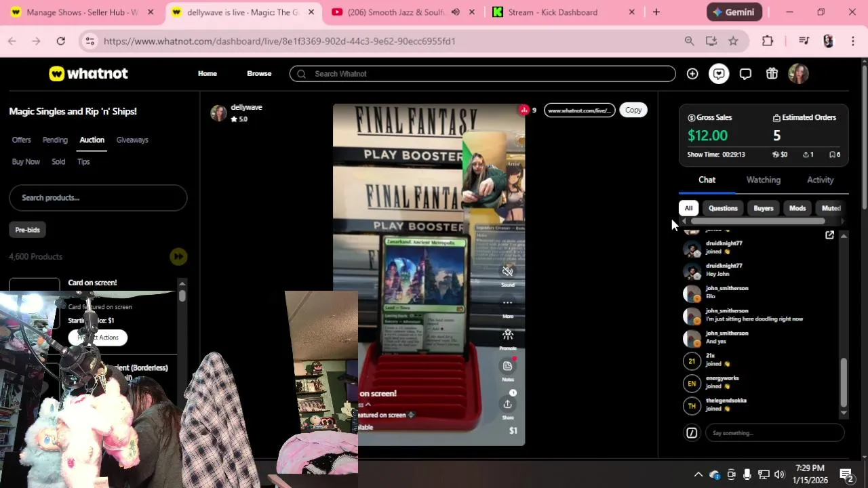Screen dimensions: 868x488
Task: Click the chat vertical scrollbar thumb
Action: pos(844,382)
